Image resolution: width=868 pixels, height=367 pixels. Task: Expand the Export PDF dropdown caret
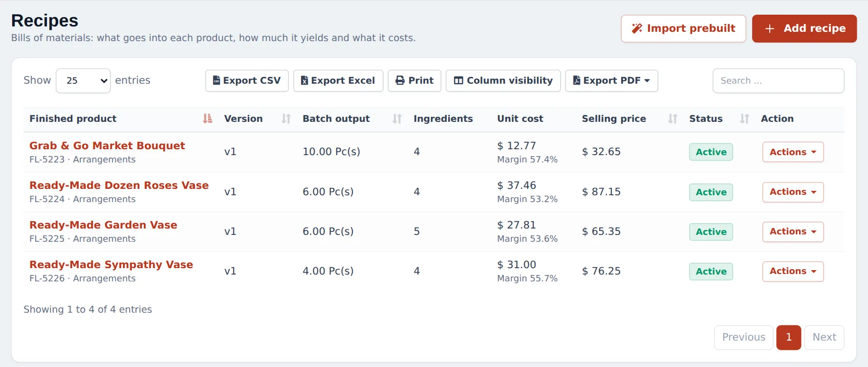click(647, 81)
